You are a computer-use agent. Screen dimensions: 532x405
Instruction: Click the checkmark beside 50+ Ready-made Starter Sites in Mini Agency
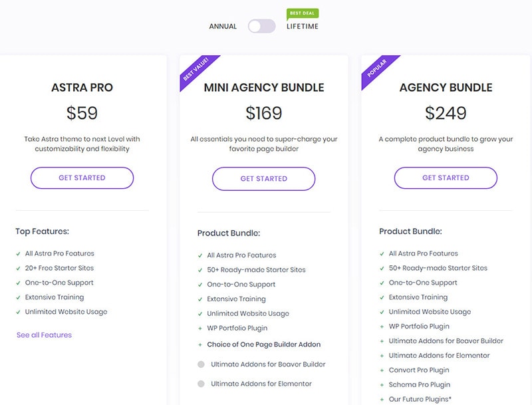click(200, 270)
